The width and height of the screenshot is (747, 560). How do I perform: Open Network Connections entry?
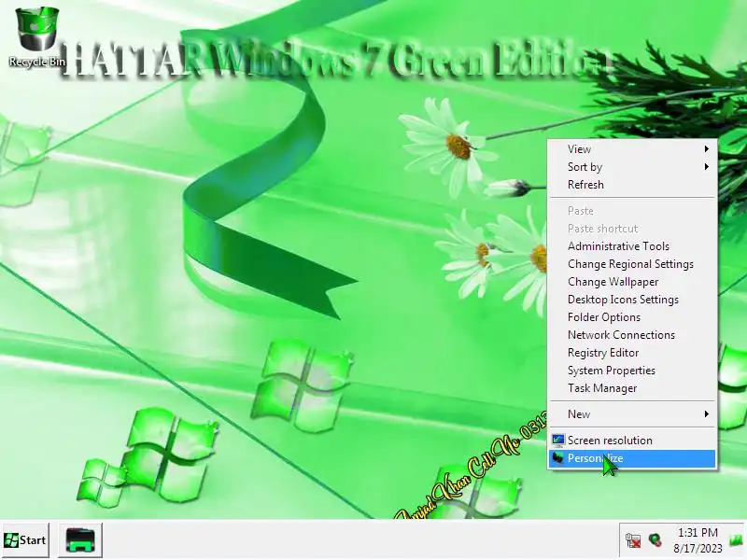point(633,335)
